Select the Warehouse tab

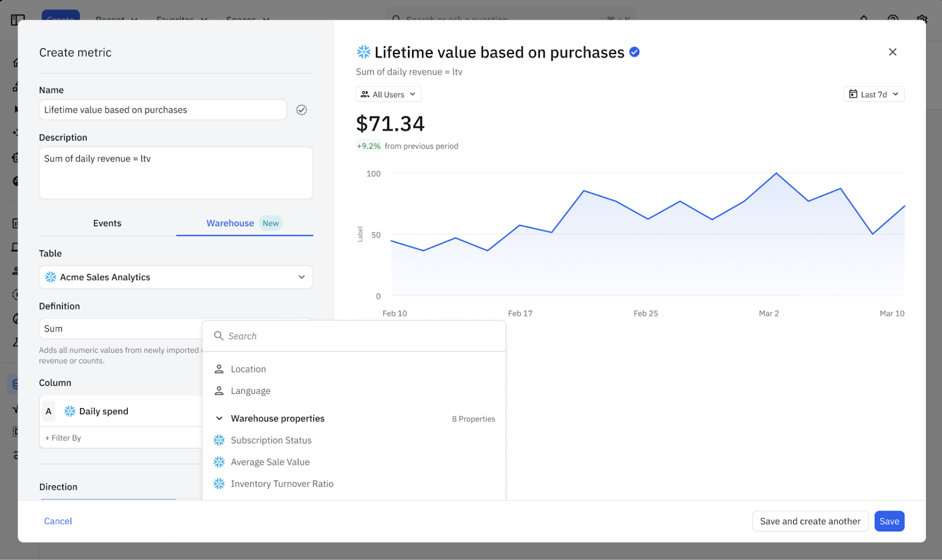point(230,223)
